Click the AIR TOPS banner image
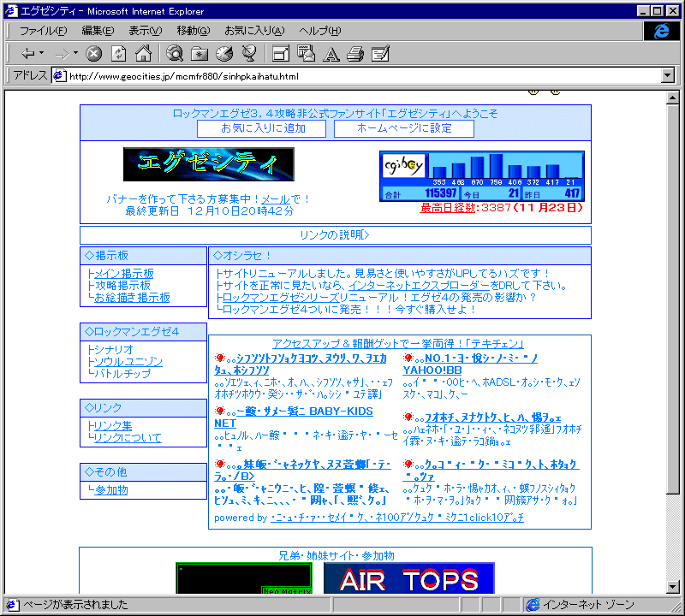 (x=409, y=578)
